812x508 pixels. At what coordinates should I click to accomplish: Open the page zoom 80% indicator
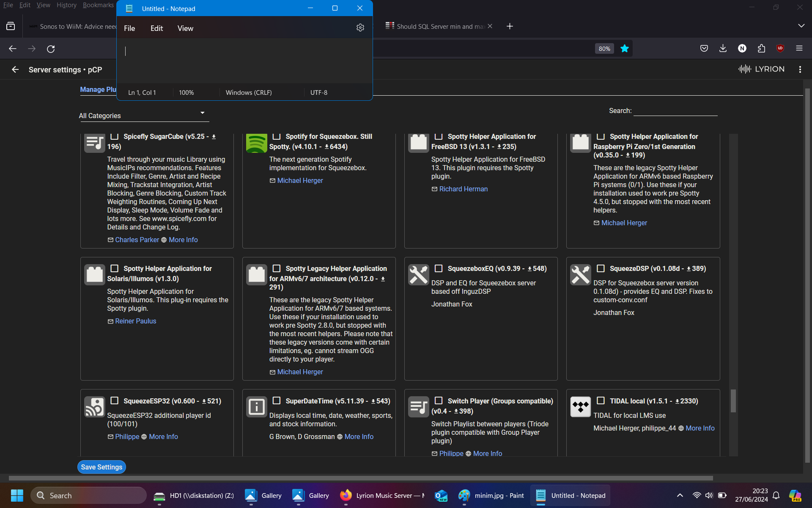point(604,49)
